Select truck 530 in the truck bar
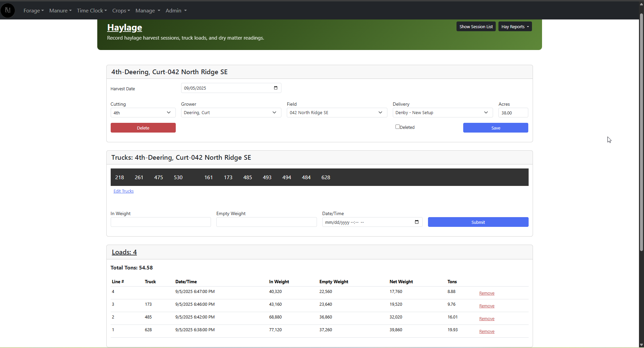The width and height of the screenshot is (644, 348). pos(178,178)
